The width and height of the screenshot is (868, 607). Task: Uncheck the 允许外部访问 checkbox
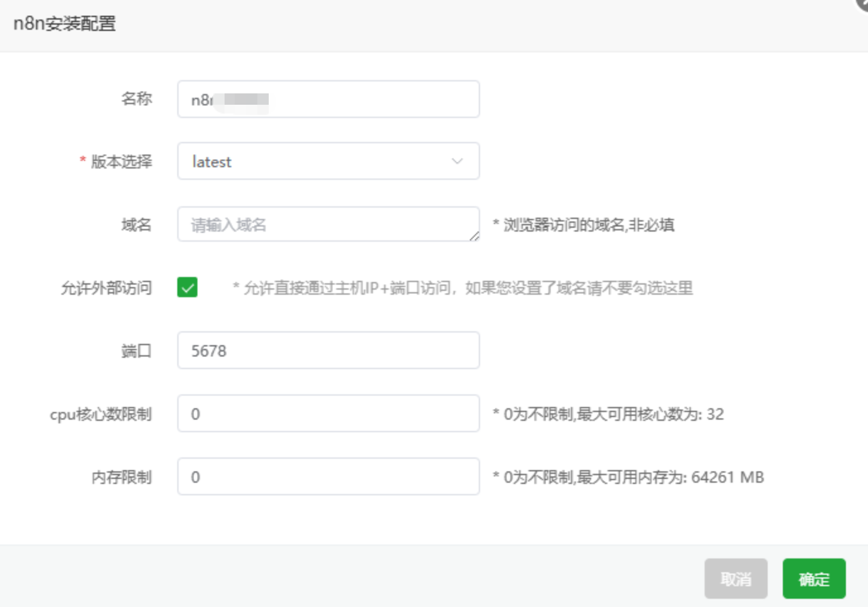click(187, 287)
